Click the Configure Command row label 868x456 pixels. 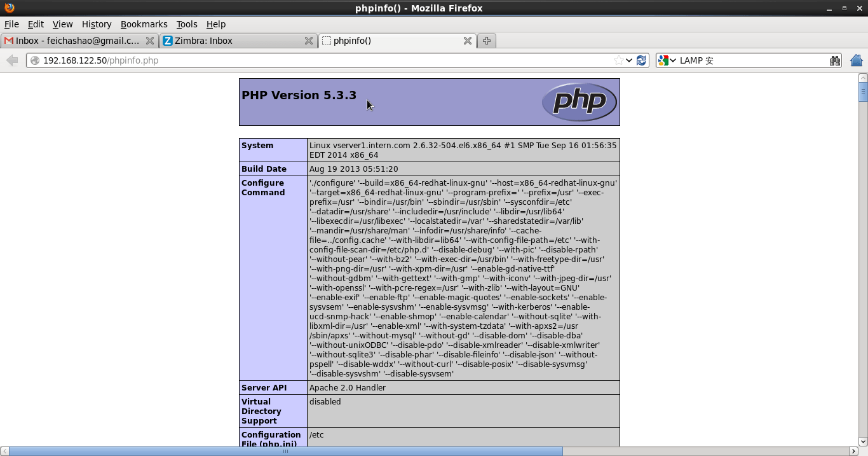coord(263,188)
